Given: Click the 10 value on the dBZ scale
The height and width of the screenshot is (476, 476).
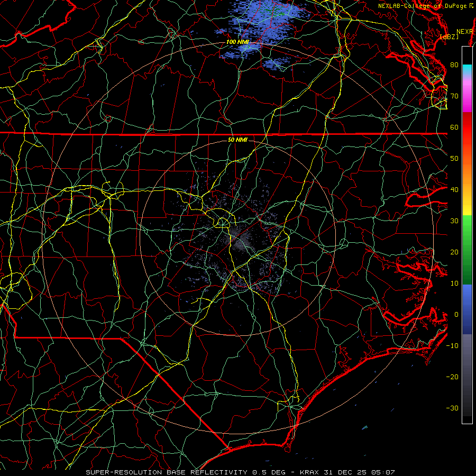Looking at the screenshot, I should click(x=454, y=283).
